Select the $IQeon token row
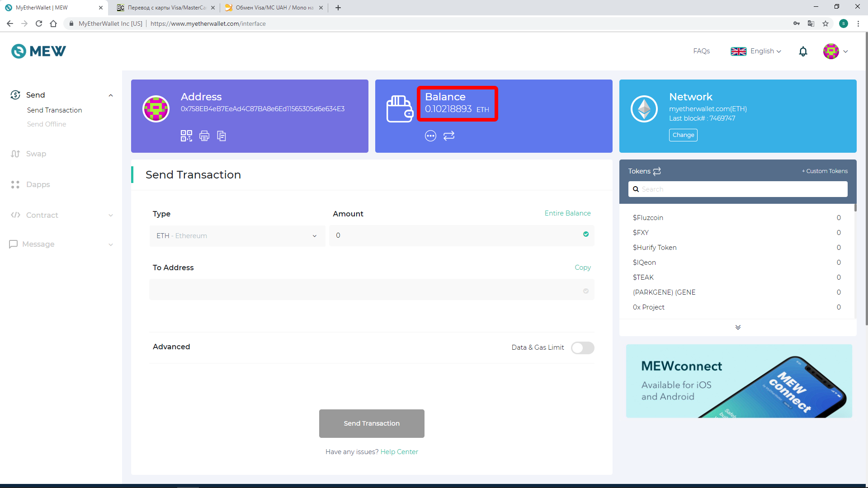The image size is (868, 488). point(737,263)
